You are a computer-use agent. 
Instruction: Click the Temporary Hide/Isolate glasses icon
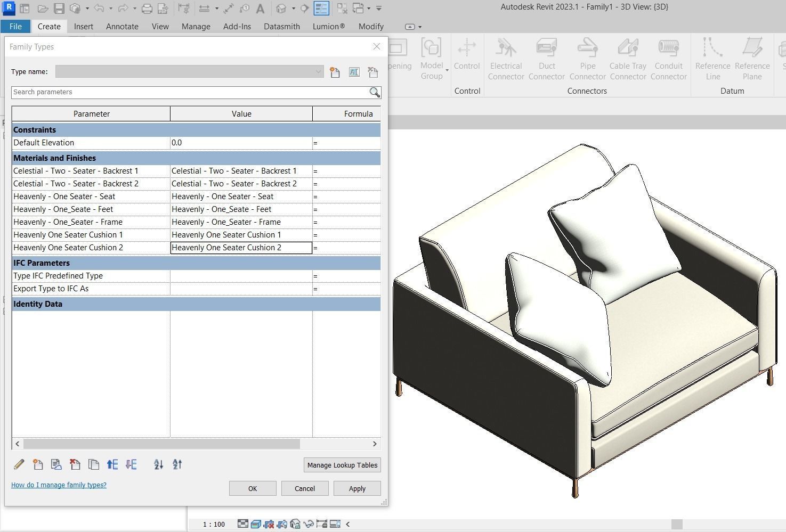pyautogui.click(x=309, y=524)
